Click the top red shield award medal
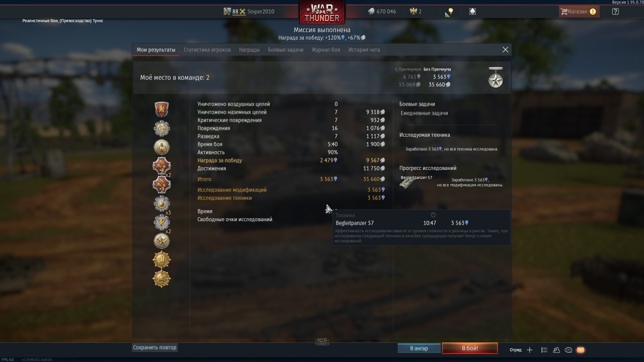644x362 pixels. click(162, 109)
